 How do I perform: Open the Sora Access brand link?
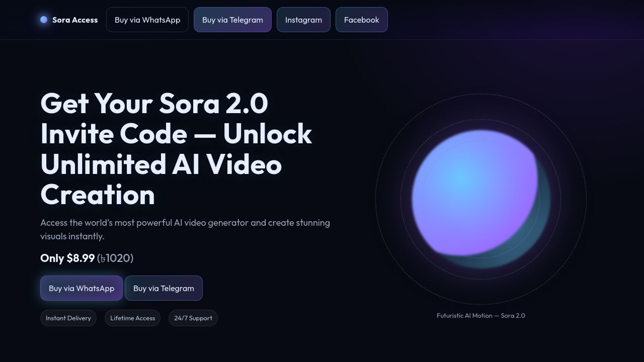(x=69, y=20)
